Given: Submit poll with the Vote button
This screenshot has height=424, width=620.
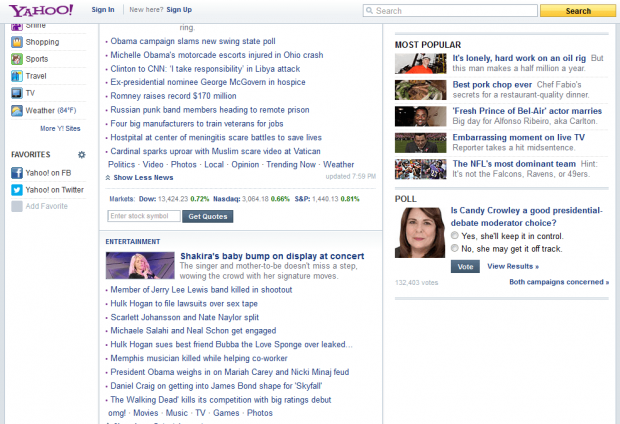Looking at the screenshot, I should coord(465,267).
